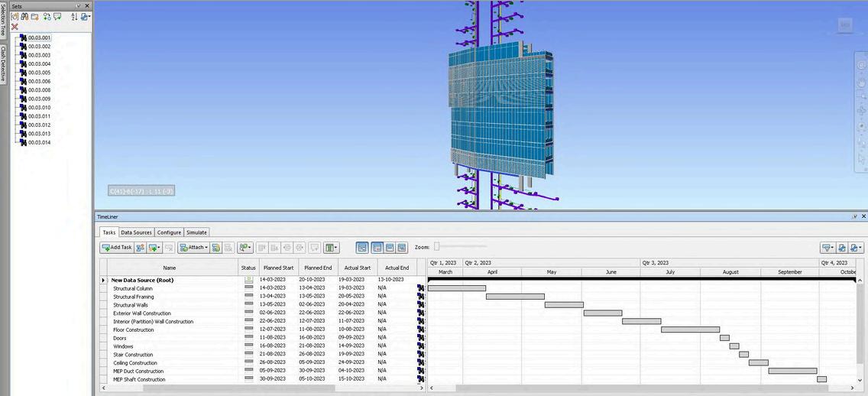Viewport: 868px width, 396px height.
Task: Open the Import/Export dropdown in Sets panel
Action: point(86,17)
